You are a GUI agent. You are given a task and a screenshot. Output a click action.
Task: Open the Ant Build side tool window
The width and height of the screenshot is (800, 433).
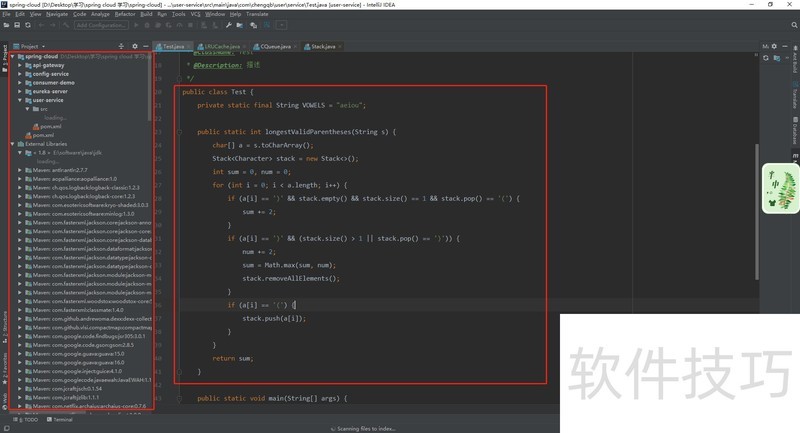coord(795,60)
